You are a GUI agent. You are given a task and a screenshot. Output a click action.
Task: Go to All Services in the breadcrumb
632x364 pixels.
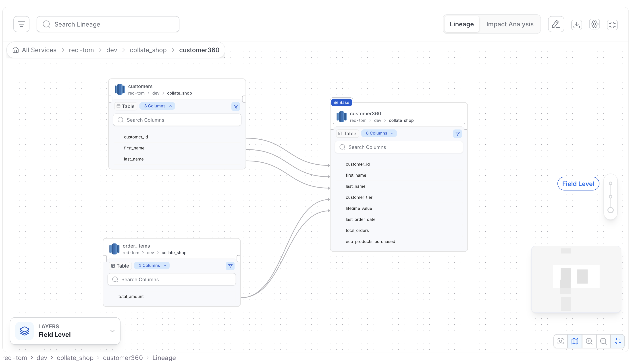click(x=39, y=50)
